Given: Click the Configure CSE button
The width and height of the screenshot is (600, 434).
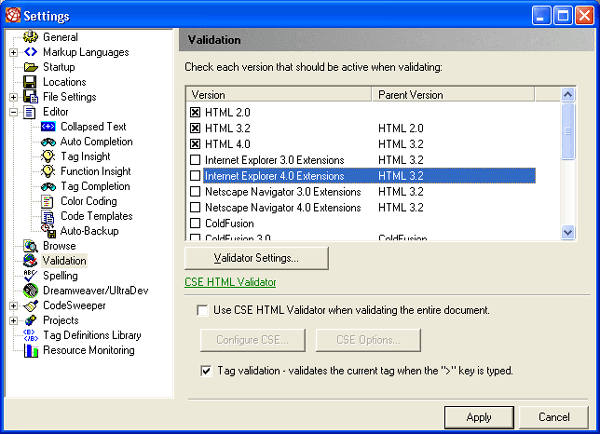Looking at the screenshot, I should point(253,340).
